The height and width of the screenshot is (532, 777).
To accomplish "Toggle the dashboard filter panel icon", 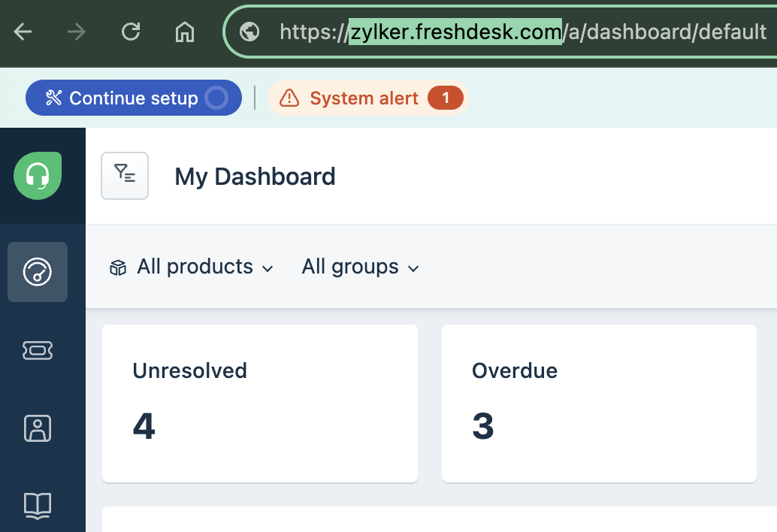I will click(x=125, y=176).
